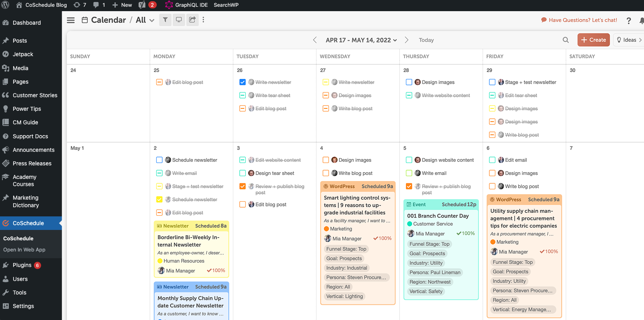This screenshot has width=644, height=320.
Task: Click the monitor display icon in toolbar
Action: point(179,20)
